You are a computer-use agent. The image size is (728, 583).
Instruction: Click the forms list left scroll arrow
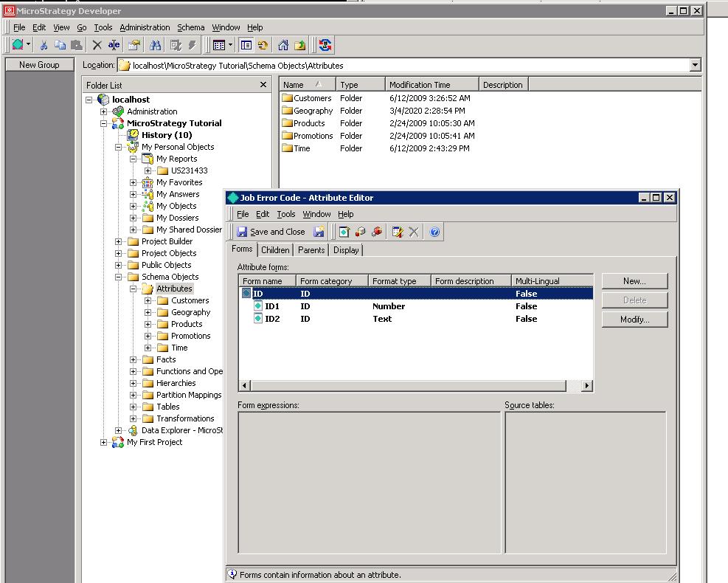pos(245,385)
